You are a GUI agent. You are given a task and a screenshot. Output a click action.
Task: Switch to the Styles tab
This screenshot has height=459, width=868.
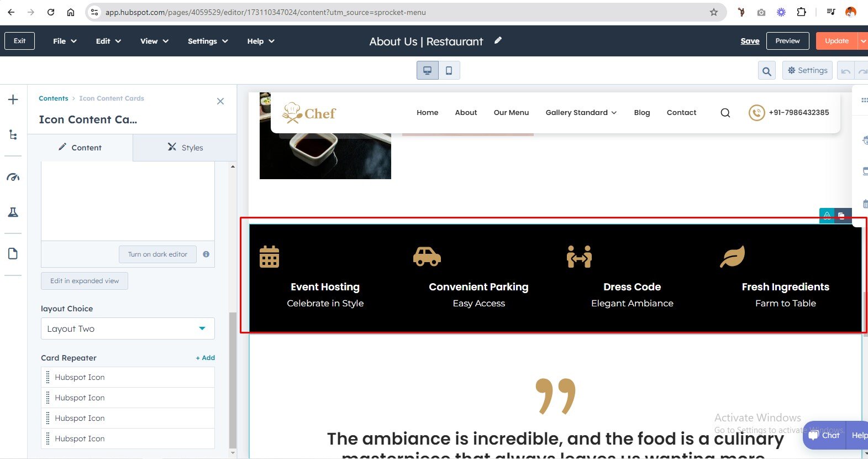click(185, 148)
